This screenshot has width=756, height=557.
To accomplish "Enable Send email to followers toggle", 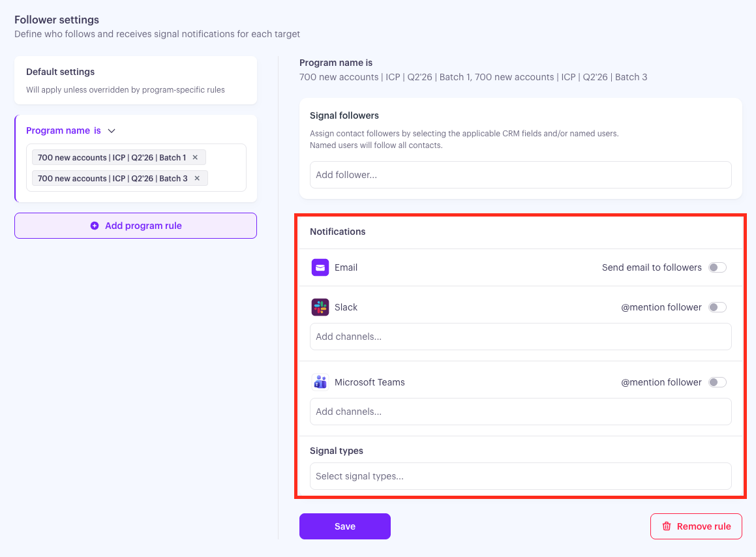I will 718,267.
